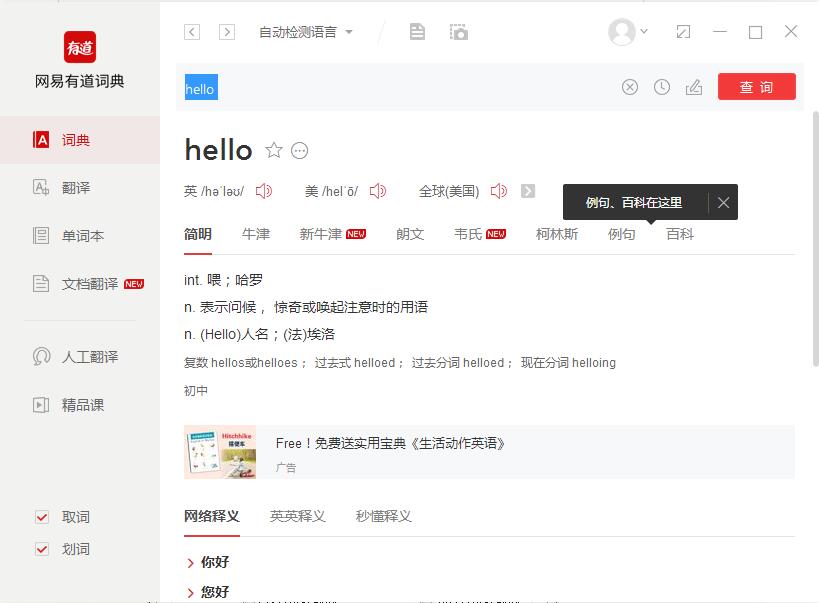Expand the 你好 web definition entry
Image resolution: width=819 pixels, height=603 pixels.
[x=213, y=562]
